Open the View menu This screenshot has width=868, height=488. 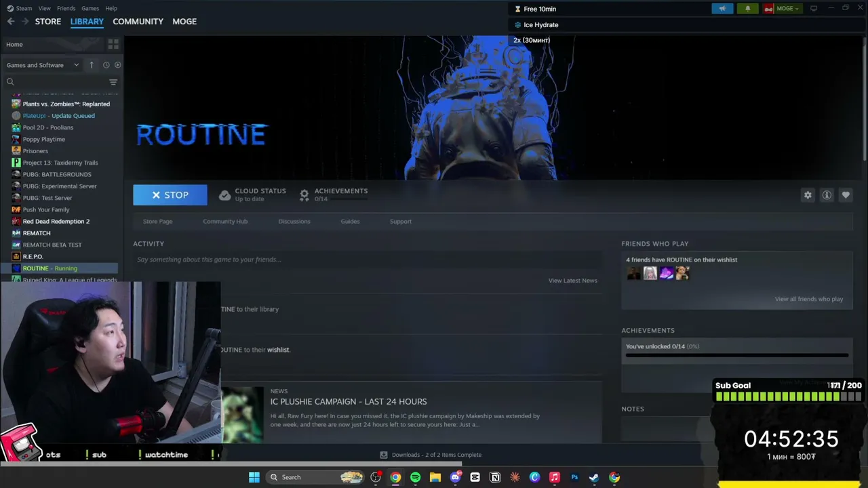pos(45,8)
